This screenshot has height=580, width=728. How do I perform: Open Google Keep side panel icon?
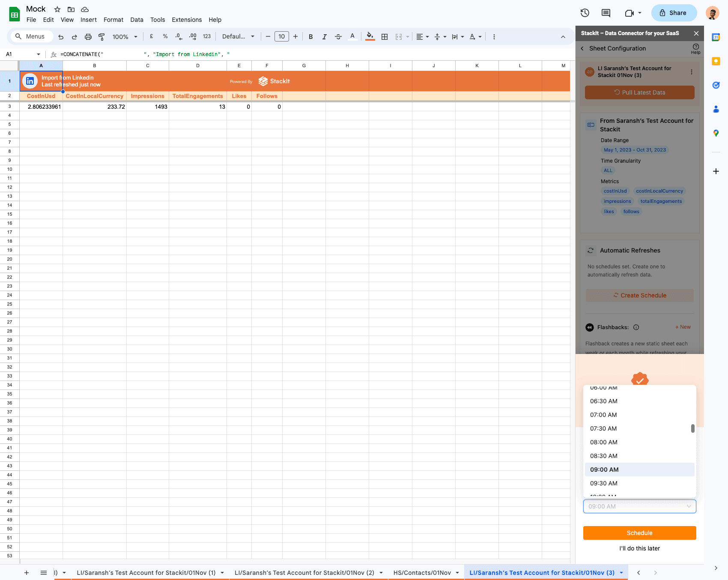[x=716, y=61]
